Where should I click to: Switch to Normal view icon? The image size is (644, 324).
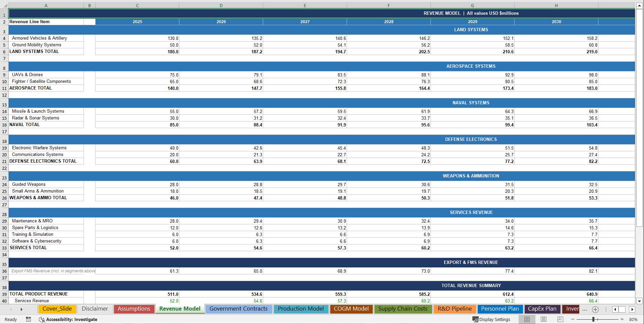[x=527, y=319]
